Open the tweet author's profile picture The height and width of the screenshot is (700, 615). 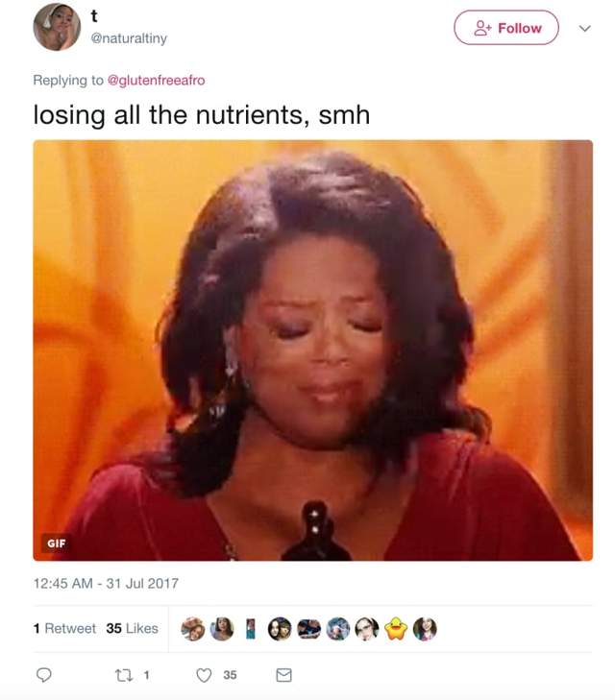57,26
